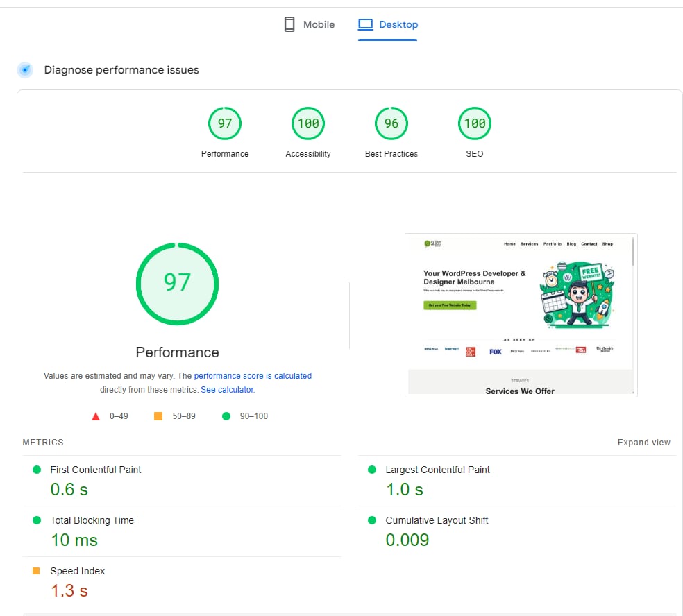
Task: Click the large 97 performance gauge
Action: point(177,284)
